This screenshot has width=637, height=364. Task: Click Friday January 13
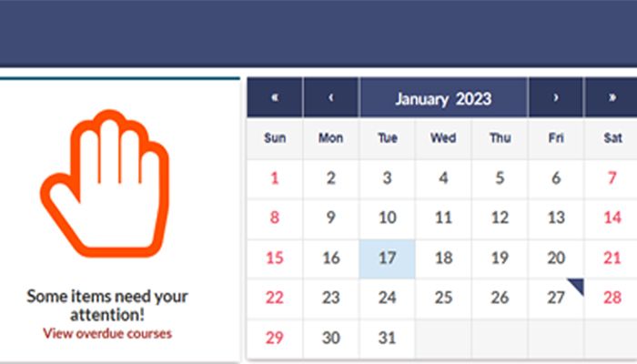click(x=556, y=218)
